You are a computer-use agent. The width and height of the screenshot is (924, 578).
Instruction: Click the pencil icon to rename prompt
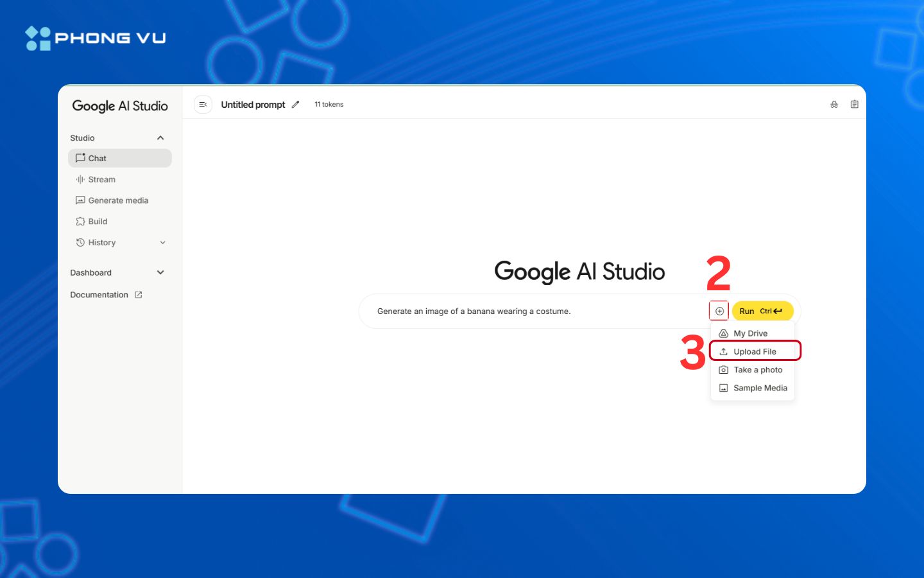pyautogui.click(x=295, y=105)
